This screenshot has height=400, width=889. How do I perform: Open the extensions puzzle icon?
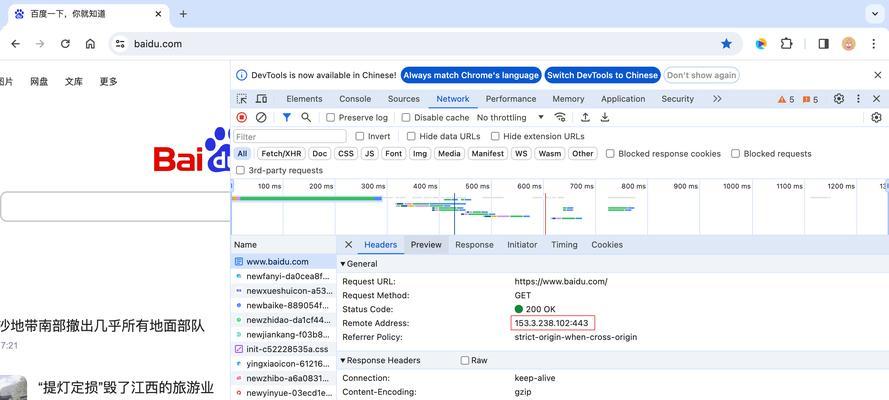tap(786, 44)
